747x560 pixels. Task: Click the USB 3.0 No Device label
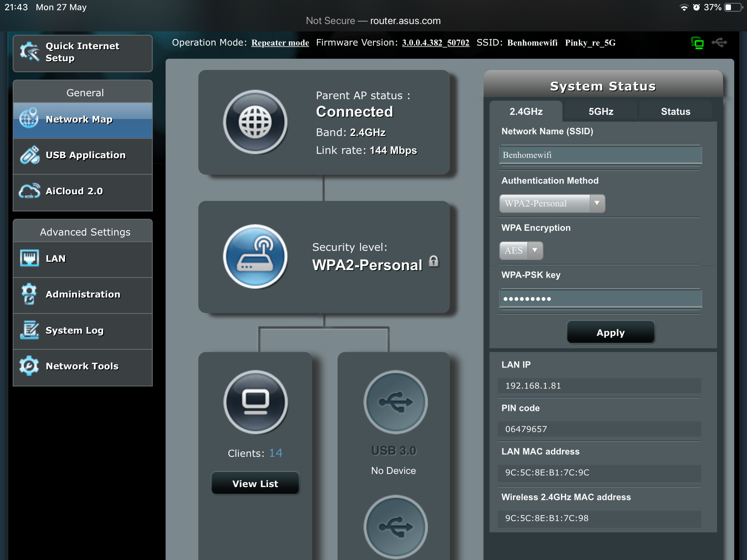pyautogui.click(x=393, y=471)
